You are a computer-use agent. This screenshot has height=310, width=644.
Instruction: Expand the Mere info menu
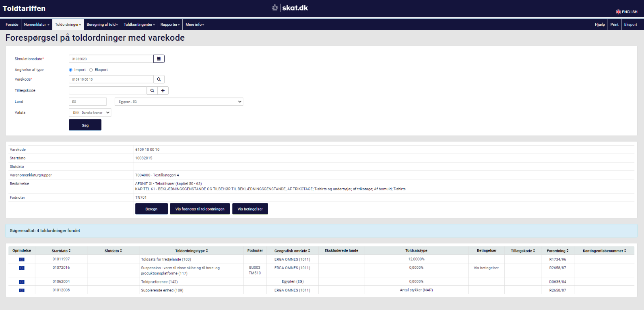point(195,25)
